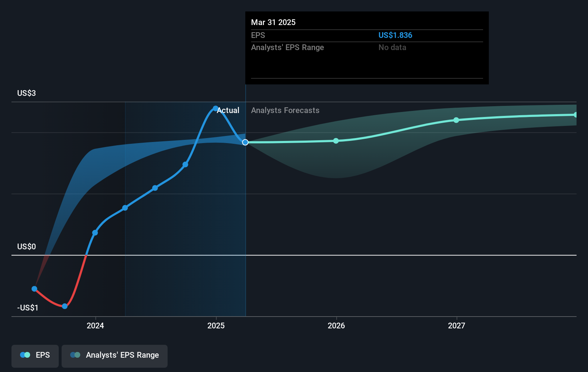Click the US$0 y-axis label

coord(26,247)
